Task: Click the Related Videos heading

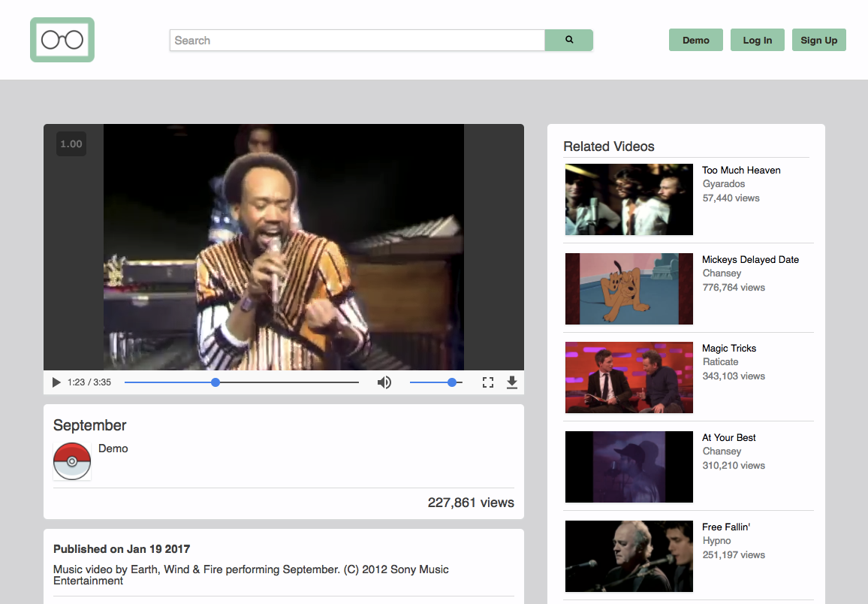Action: tap(608, 146)
